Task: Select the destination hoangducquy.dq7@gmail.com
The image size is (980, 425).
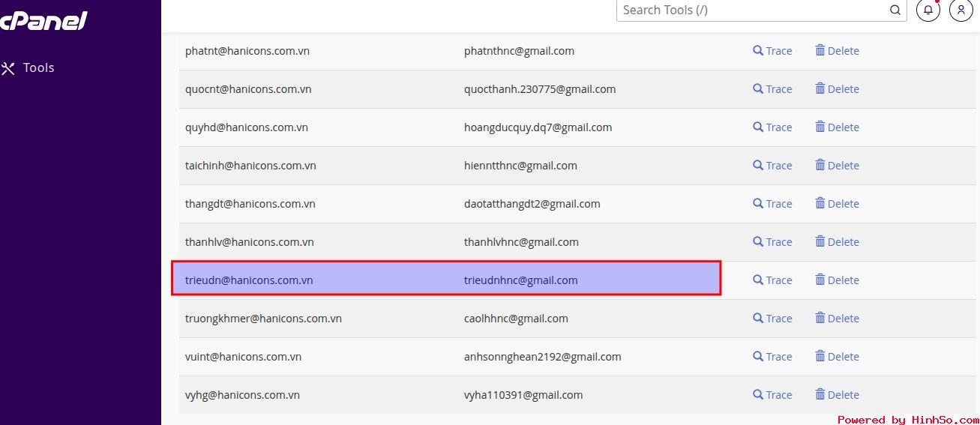Action: point(538,127)
